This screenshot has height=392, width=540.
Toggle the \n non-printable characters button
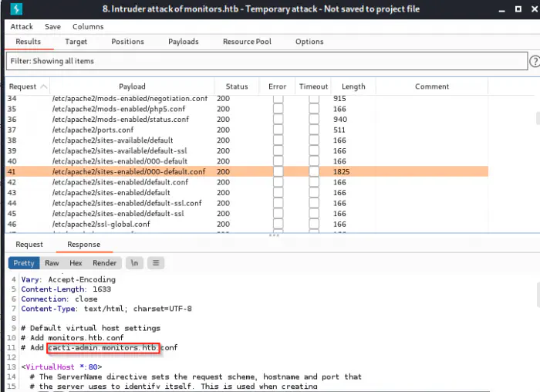pos(134,263)
